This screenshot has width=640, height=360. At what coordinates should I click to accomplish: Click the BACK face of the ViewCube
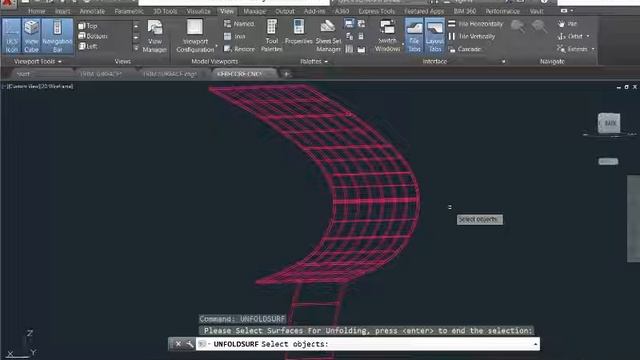[609, 123]
